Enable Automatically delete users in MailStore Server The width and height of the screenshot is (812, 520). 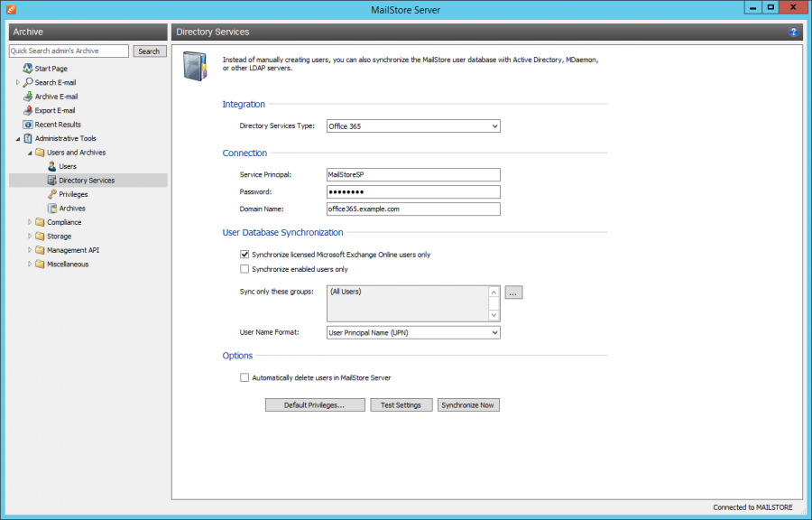coord(245,377)
